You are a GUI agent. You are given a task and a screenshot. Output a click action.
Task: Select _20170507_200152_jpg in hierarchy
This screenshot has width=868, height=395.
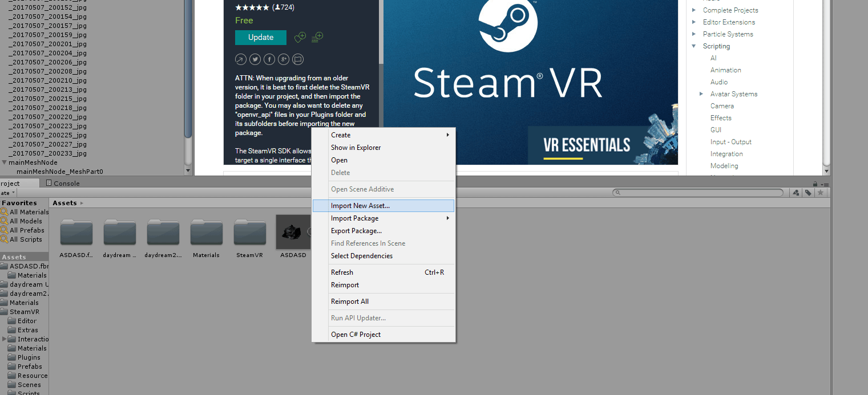[47, 7]
